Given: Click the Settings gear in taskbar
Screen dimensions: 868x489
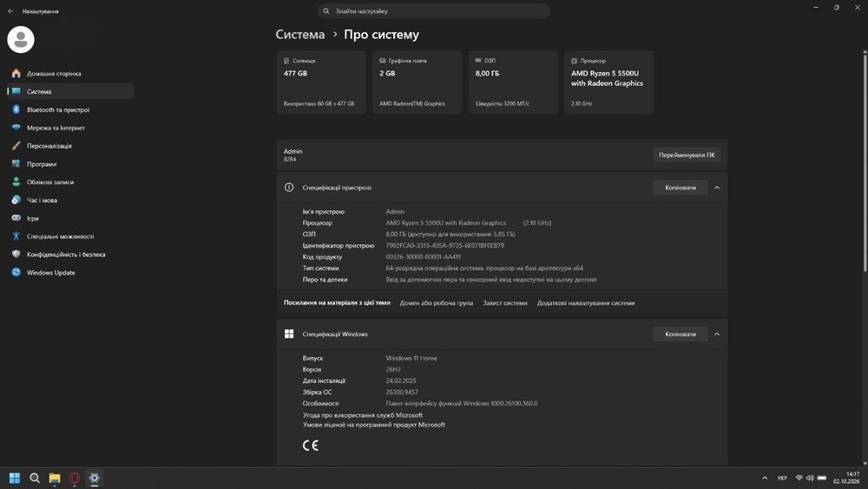Looking at the screenshot, I should 94,478.
